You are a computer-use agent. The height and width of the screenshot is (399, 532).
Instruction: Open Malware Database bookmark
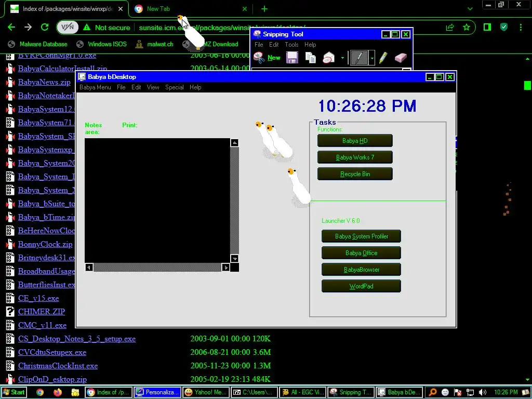pyautogui.click(x=37, y=44)
